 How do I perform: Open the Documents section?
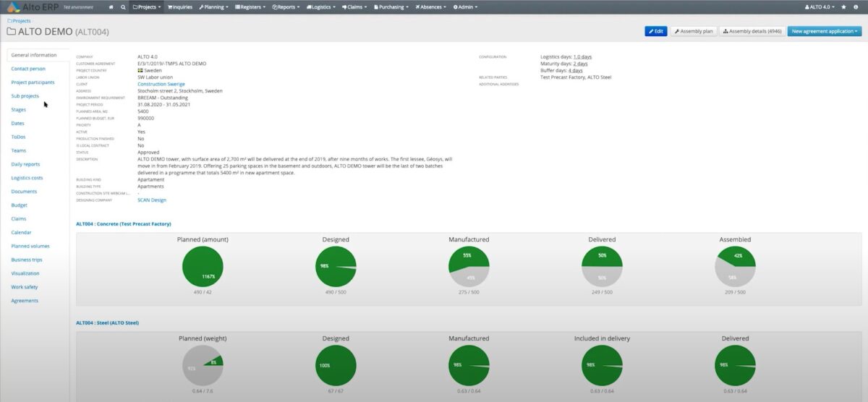pos(24,192)
